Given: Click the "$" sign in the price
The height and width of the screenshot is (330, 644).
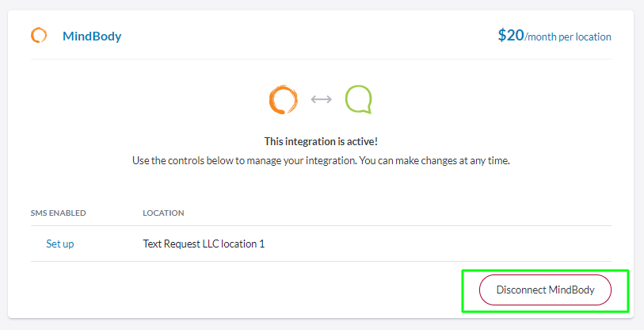Looking at the screenshot, I should (502, 35).
